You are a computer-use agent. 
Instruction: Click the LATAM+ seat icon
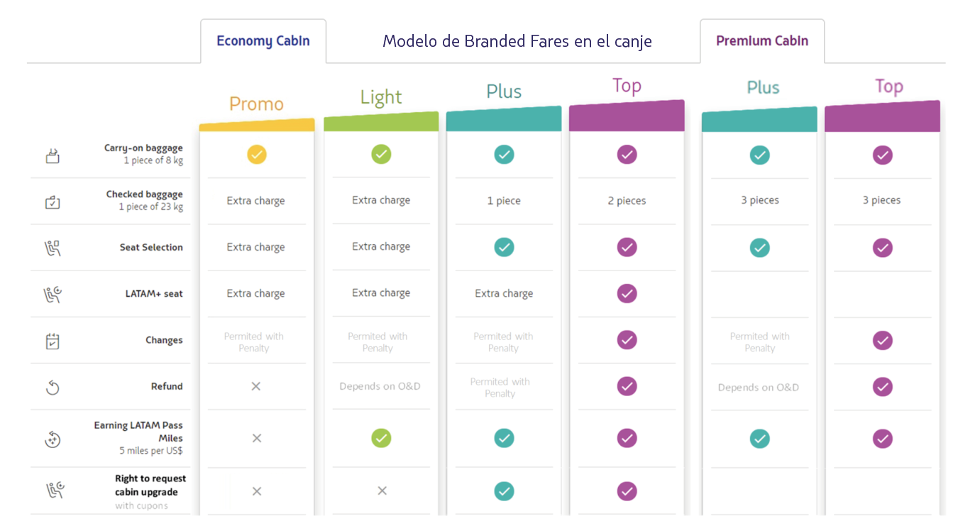coord(53,294)
